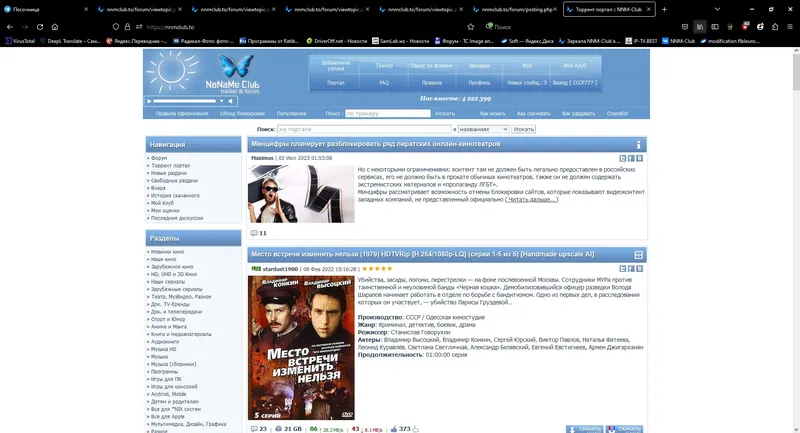The width and height of the screenshot is (800, 433).
Task: Open История скачанного in sidebar
Action: [175, 196]
